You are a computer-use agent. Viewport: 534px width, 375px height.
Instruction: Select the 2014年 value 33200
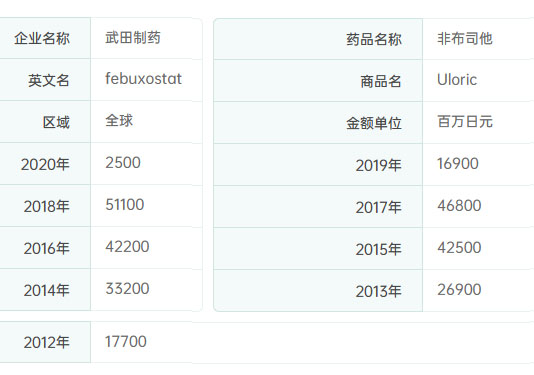tap(127, 289)
